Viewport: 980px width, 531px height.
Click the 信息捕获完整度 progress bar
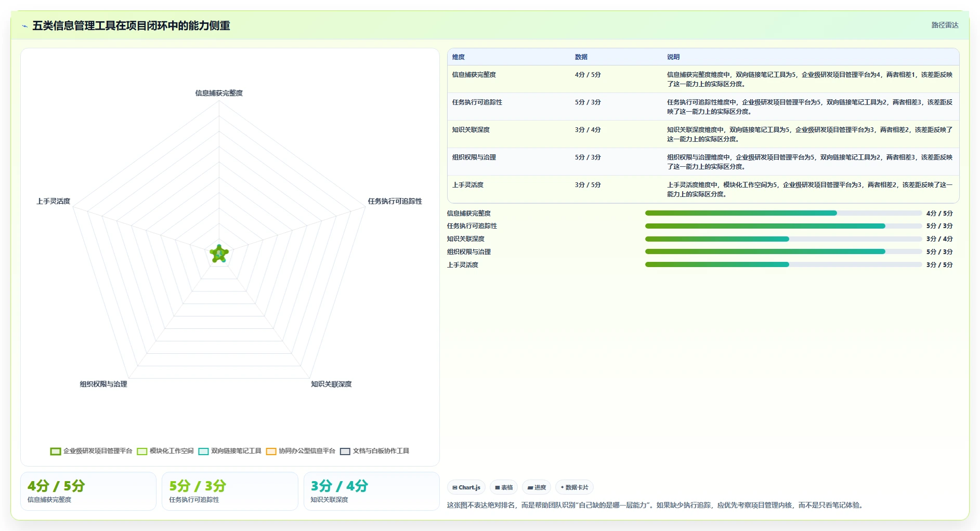coord(783,213)
